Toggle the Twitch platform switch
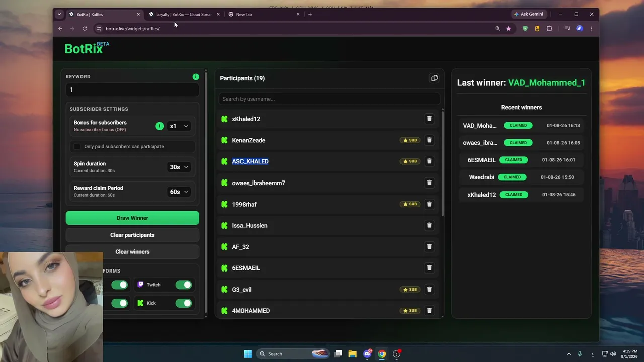This screenshot has width=644, height=362. pyautogui.click(x=184, y=285)
